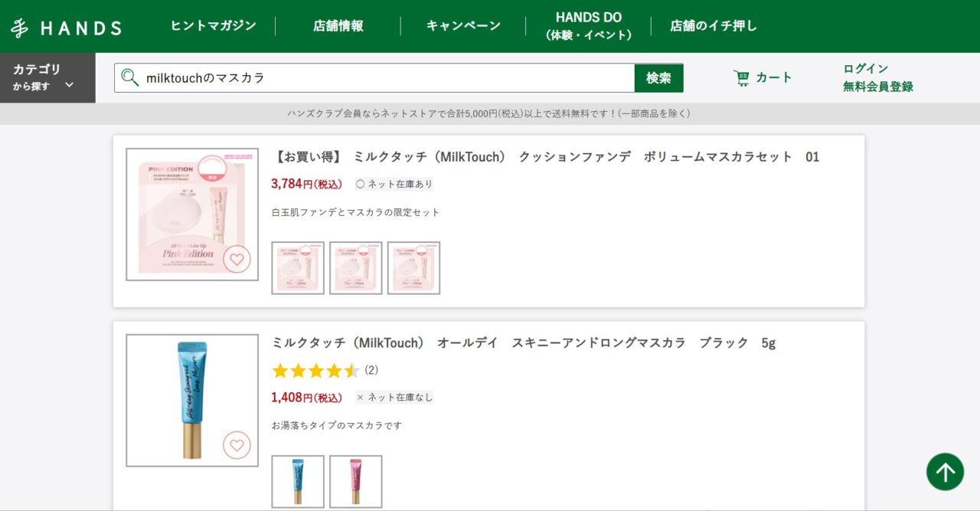Open 店舗情報 menu item
980x511 pixels.
point(338,26)
